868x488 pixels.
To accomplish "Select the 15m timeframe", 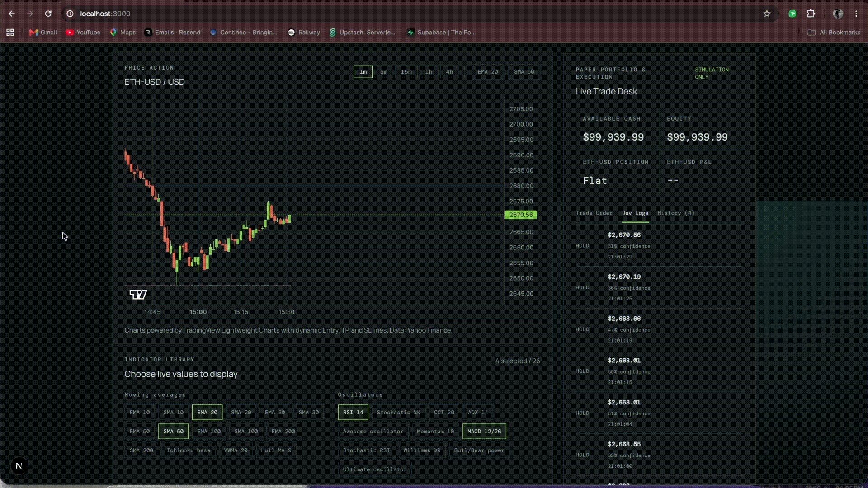I will 406,72.
